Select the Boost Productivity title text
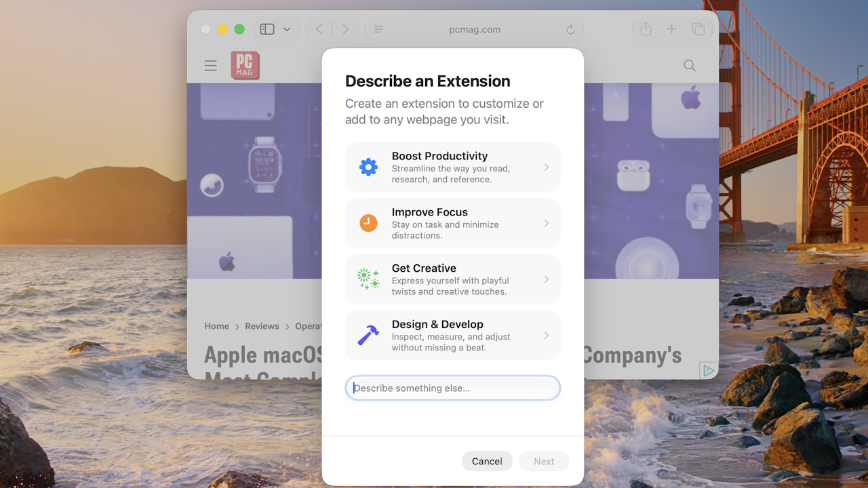The width and height of the screenshot is (868, 488). tap(439, 156)
